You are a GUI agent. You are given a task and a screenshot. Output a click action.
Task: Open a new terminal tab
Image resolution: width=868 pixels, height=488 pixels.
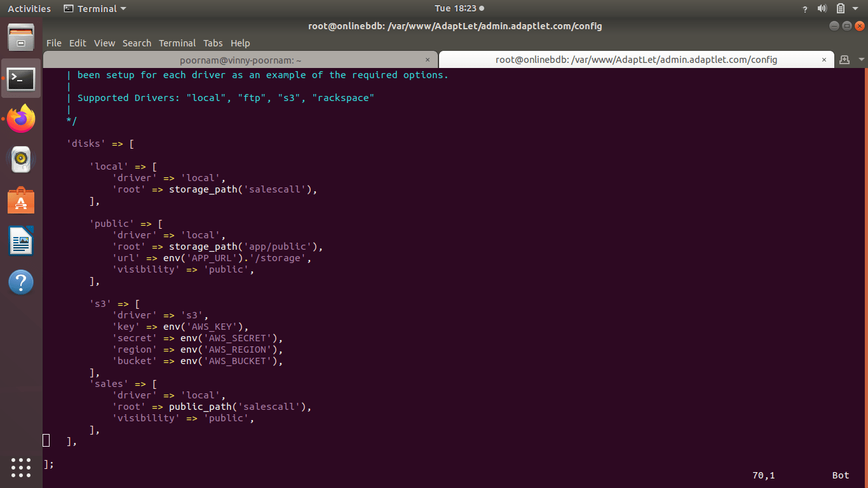click(844, 59)
